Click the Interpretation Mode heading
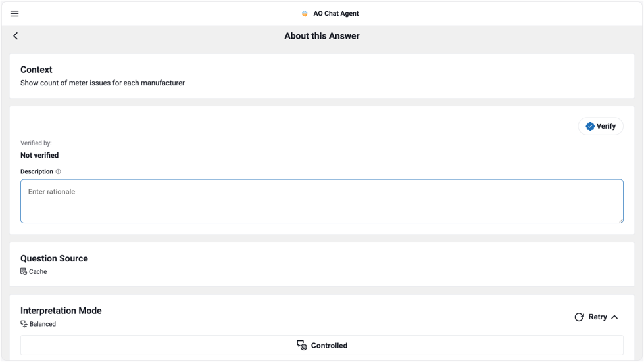Screen dimensions: 644x362 click(61, 311)
